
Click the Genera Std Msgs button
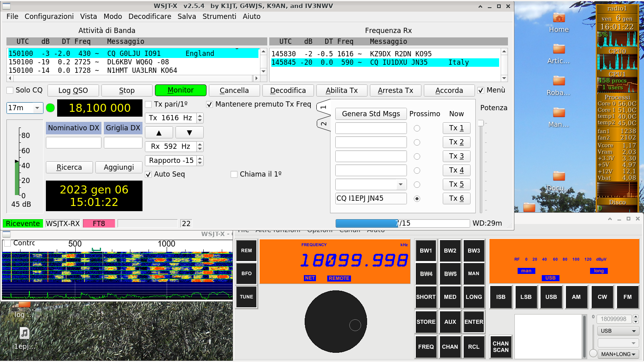(x=371, y=114)
